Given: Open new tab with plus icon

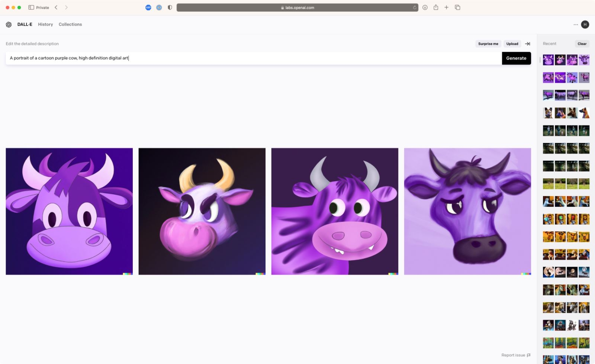Looking at the screenshot, I should coord(447,7).
